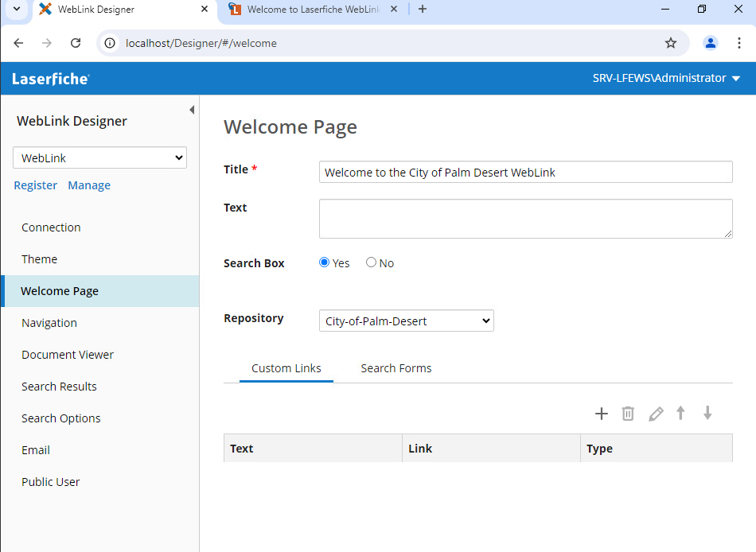The height and width of the screenshot is (552, 756).
Task: Open the Search Results settings page
Action: pos(59,387)
